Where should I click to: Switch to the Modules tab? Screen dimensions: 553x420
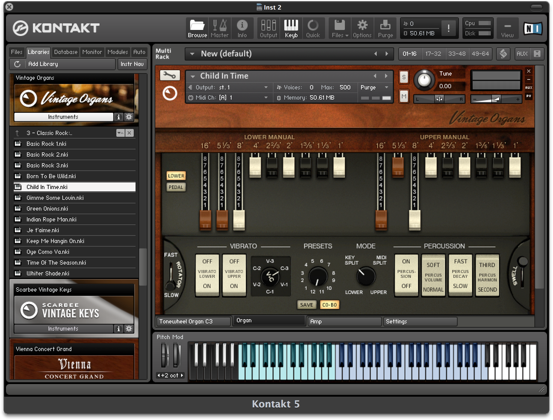(117, 52)
